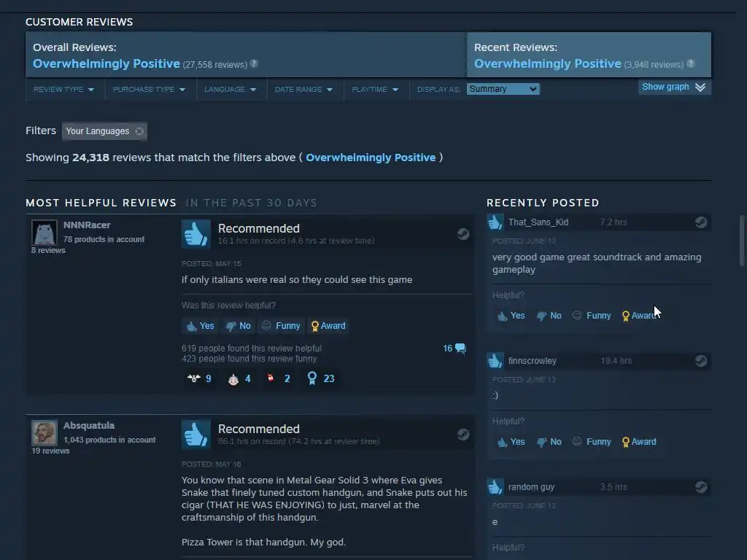Open finnscrowley's profile link
The width and height of the screenshot is (747, 560).
(532, 361)
